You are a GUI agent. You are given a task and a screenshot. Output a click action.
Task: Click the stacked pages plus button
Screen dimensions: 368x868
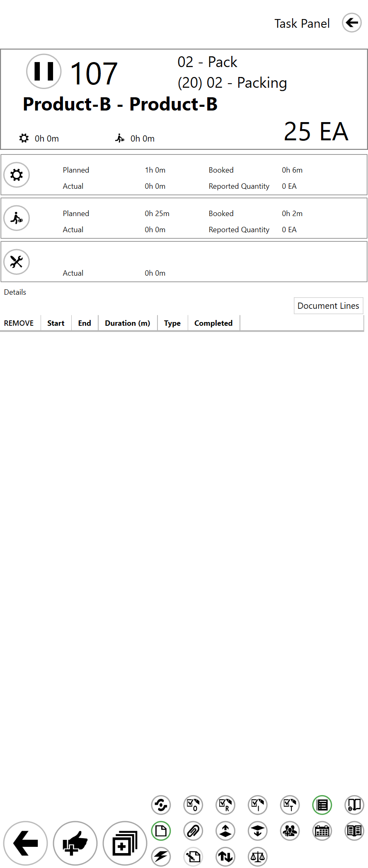pos(125,843)
